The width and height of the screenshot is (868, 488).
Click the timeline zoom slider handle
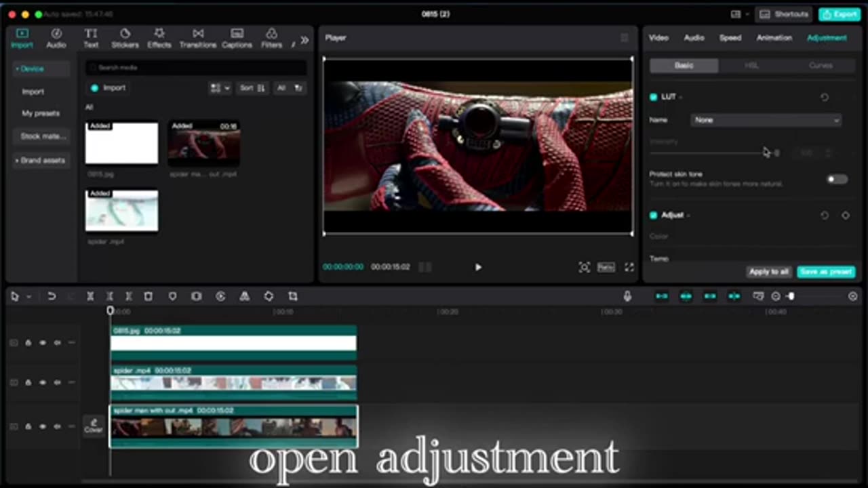tap(791, 296)
